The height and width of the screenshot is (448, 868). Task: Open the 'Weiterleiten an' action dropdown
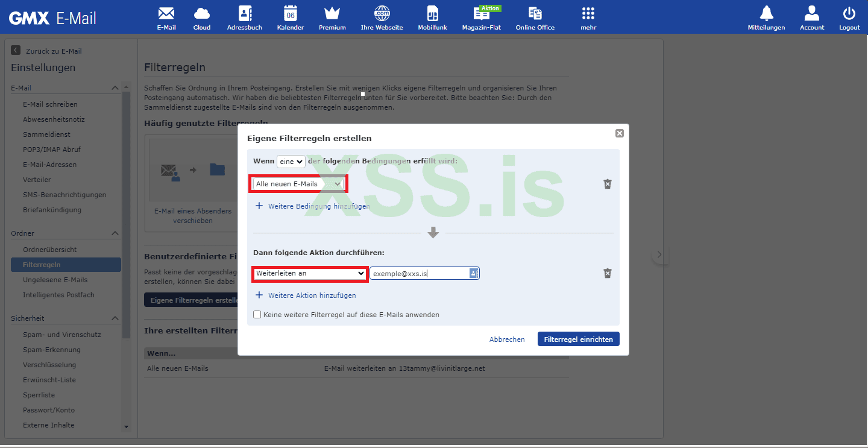(x=309, y=273)
